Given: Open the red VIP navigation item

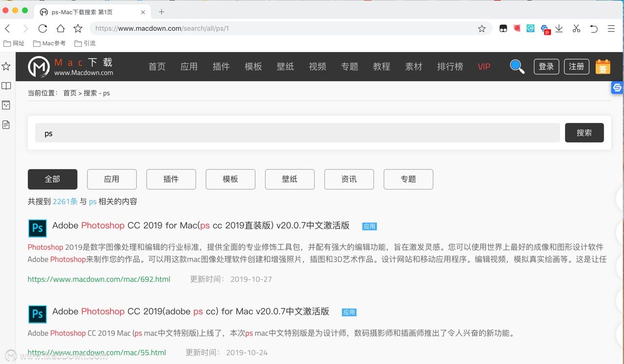Looking at the screenshot, I should (x=484, y=67).
